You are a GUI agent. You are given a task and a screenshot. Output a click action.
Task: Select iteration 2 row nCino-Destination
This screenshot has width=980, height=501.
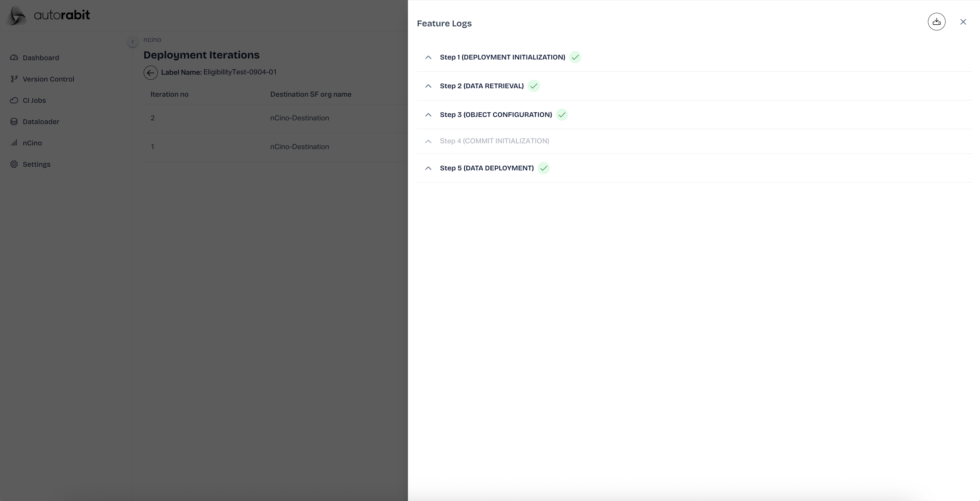pyautogui.click(x=299, y=118)
